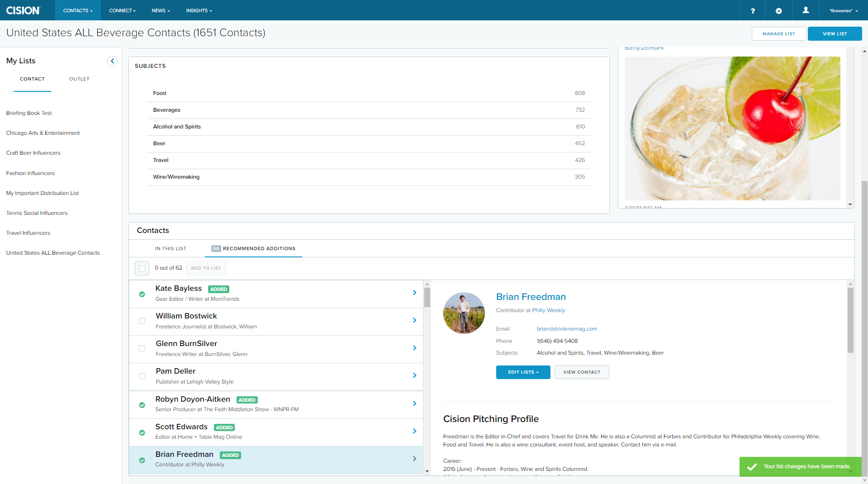Open Tennis Social Influencers list
868x484 pixels.
(37, 213)
